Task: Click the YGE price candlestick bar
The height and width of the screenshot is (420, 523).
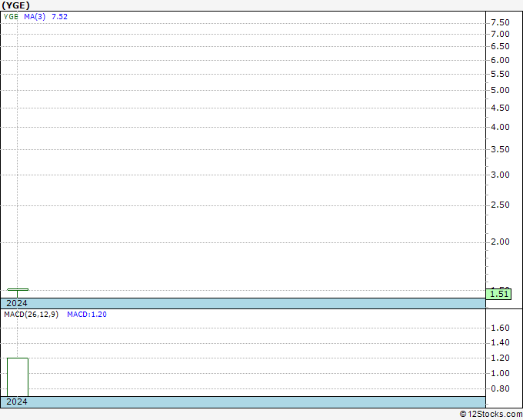Action: point(18,292)
